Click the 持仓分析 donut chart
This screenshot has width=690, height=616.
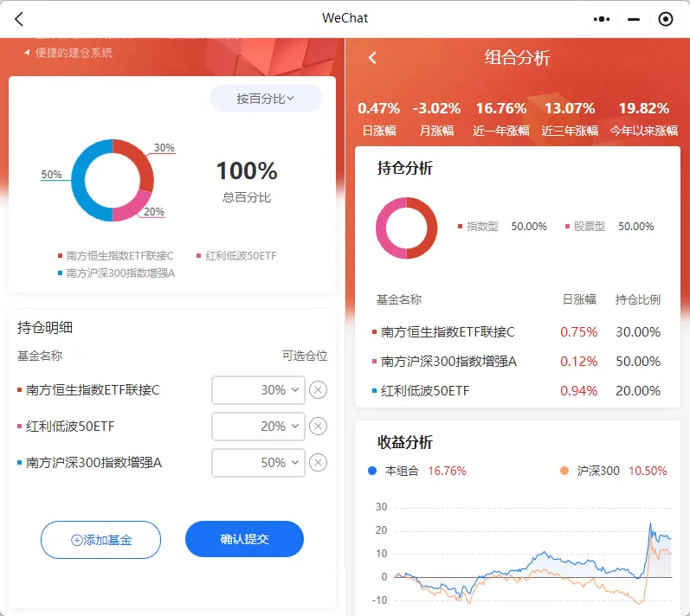tap(406, 228)
